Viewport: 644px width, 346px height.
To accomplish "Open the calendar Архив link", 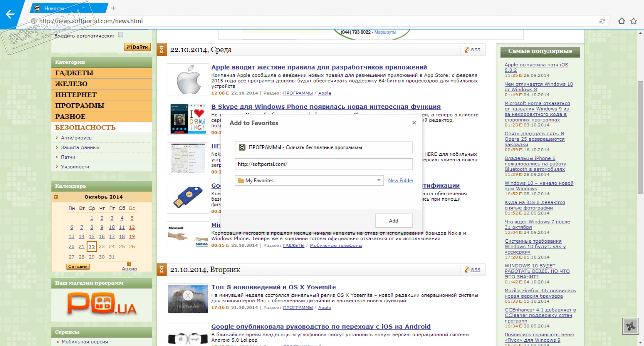I will [x=129, y=269].
